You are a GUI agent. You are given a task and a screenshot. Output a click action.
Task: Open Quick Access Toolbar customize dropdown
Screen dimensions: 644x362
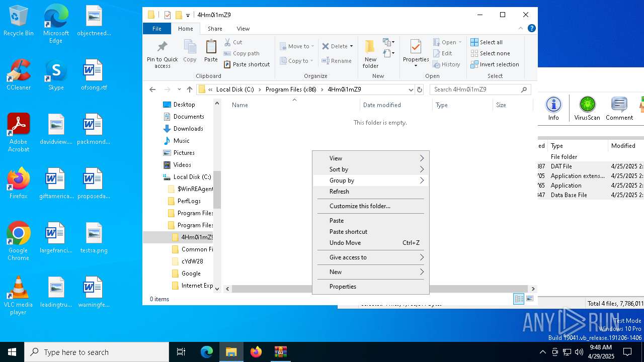[188, 15]
